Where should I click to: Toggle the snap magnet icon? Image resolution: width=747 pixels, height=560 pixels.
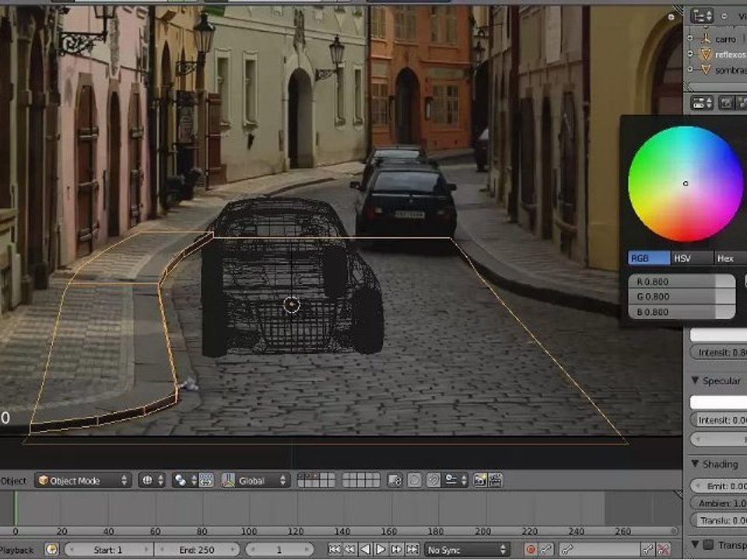[x=433, y=480]
